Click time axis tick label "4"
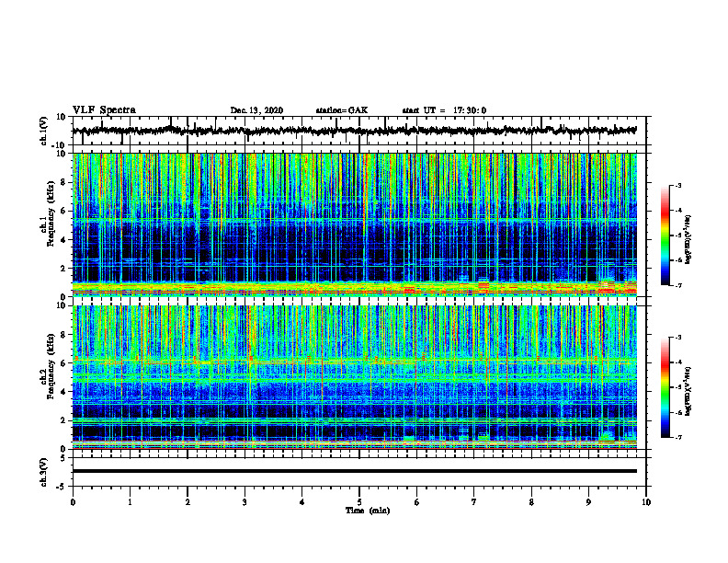The width and height of the screenshot is (728, 563). click(302, 502)
